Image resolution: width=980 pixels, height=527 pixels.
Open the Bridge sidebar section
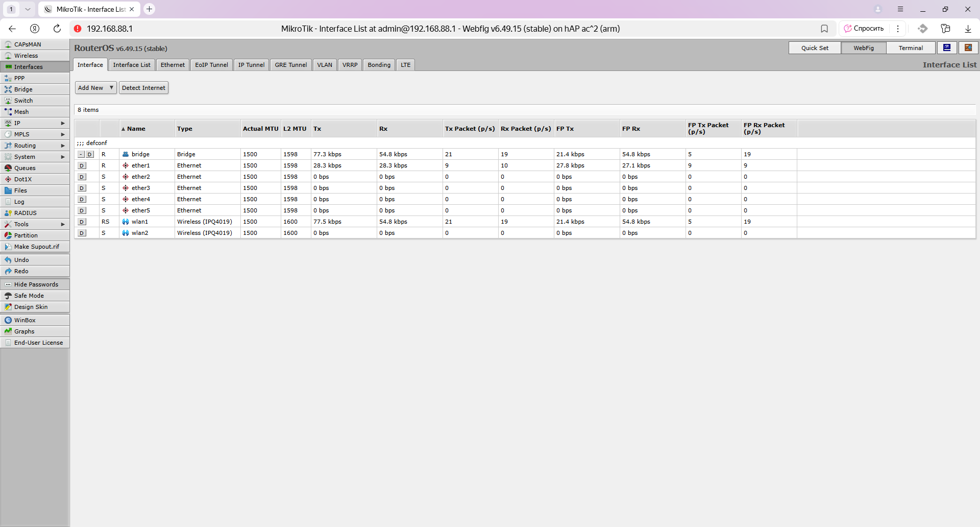[x=35, y=89]
